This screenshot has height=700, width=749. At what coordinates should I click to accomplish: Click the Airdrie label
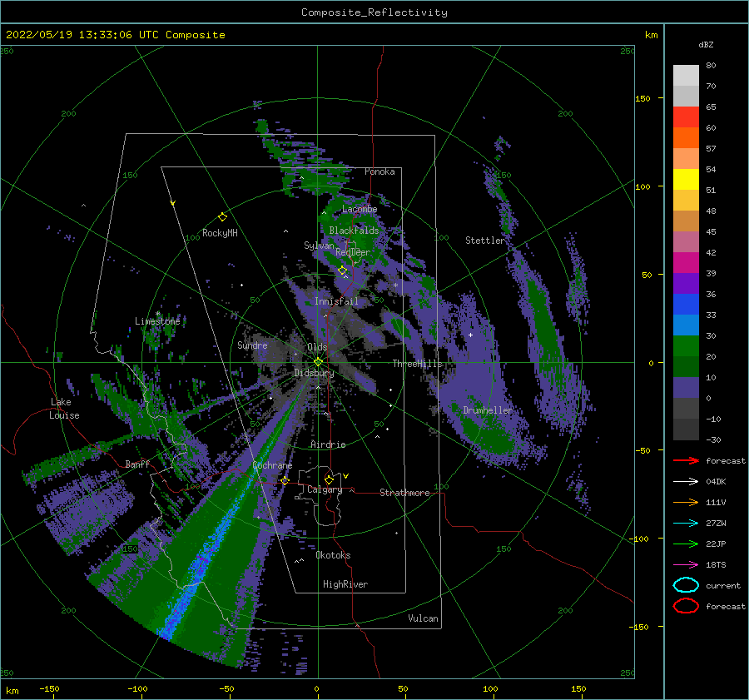[x=328, y=444]
